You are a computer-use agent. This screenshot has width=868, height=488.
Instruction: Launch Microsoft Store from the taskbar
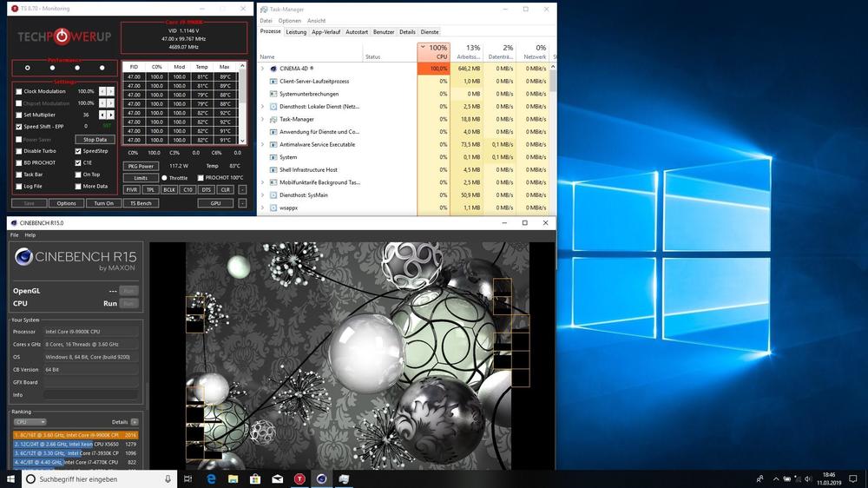255,478
